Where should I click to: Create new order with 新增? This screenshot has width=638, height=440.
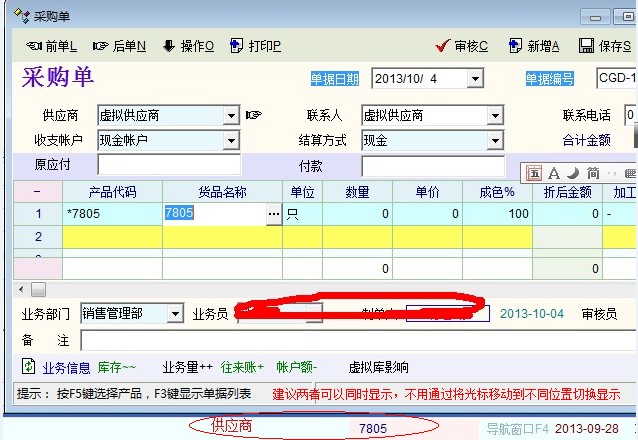click(534, 46)
